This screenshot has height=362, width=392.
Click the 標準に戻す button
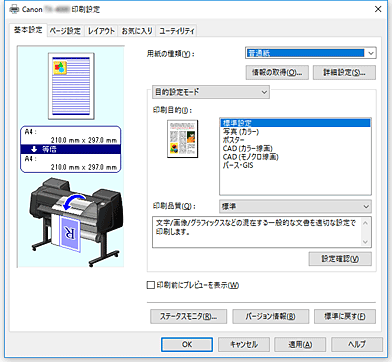[x=345, y=316]
